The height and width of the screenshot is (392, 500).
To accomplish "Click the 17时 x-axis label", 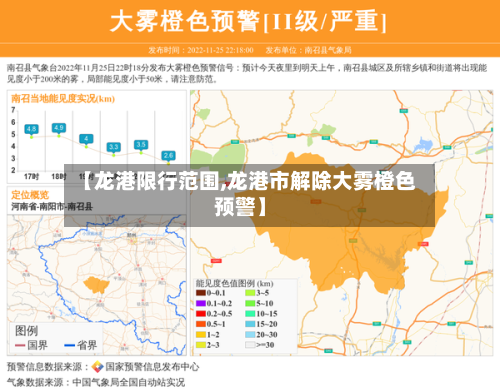I will tap(31, 176).
